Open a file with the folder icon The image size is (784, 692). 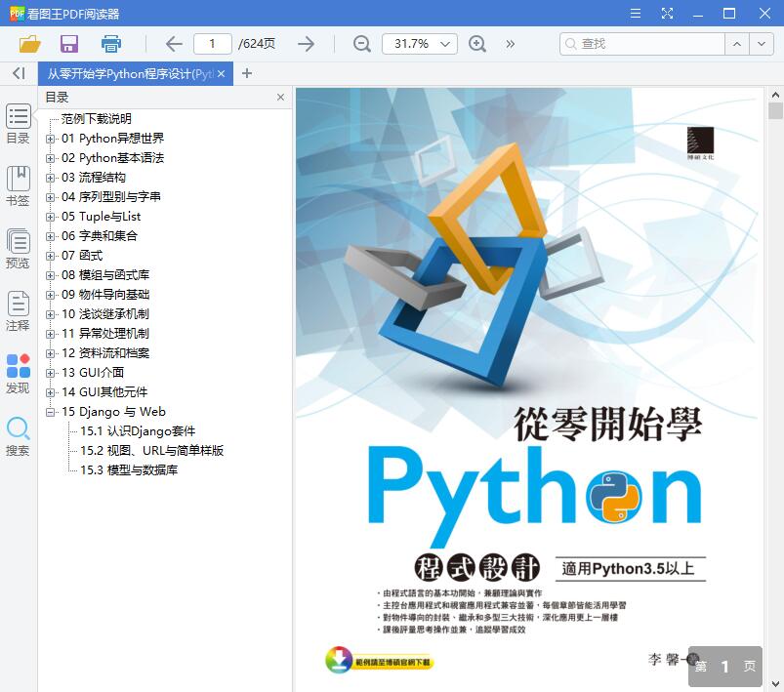(28, 44)
